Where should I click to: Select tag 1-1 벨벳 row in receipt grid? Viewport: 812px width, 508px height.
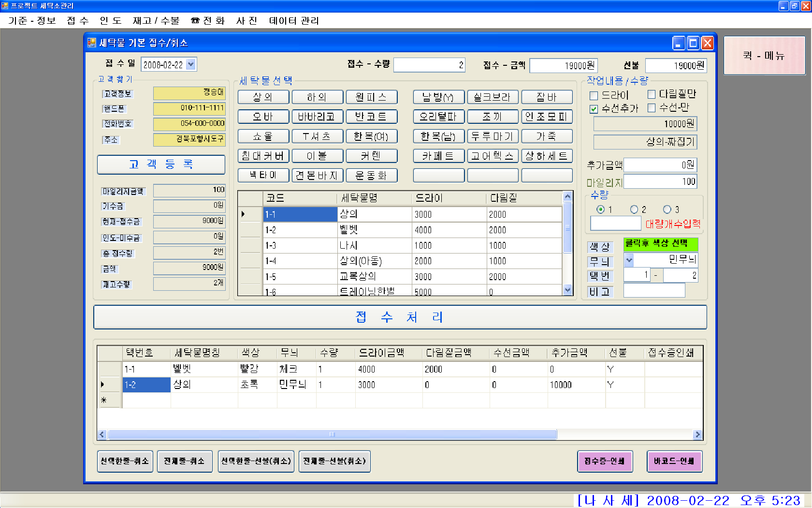pos(400,369)
